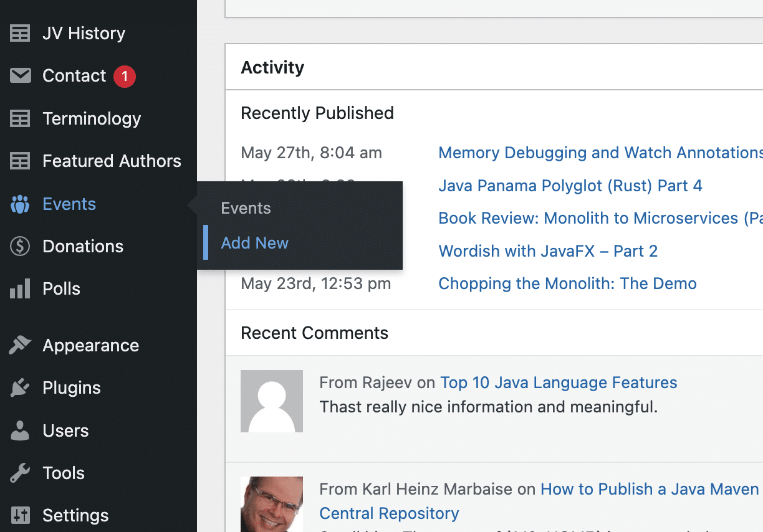Open Top 10 Java Language Features post
The image size is (763, 532).
pyautogui.click(x=558, y=382)
